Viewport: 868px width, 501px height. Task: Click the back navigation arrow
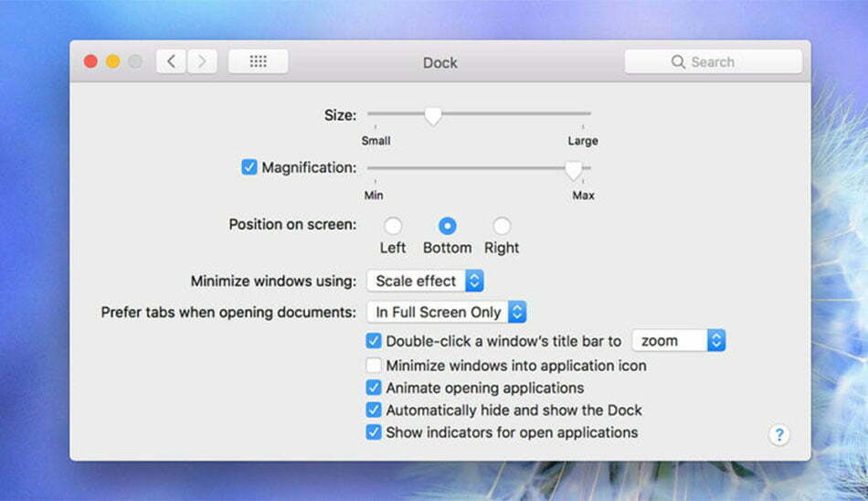(171, 62)
